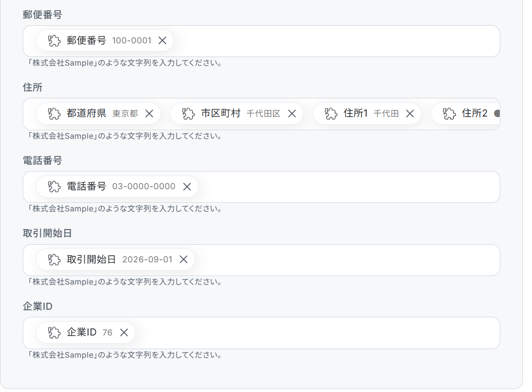Screen dimensions: 532x392
Task: Click the puzzle icon on 電話番号 chip
Action: 54,187
